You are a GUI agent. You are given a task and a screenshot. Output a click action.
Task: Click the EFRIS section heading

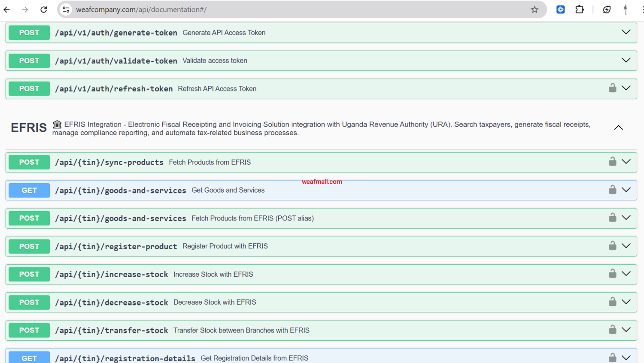coord(29,128)
